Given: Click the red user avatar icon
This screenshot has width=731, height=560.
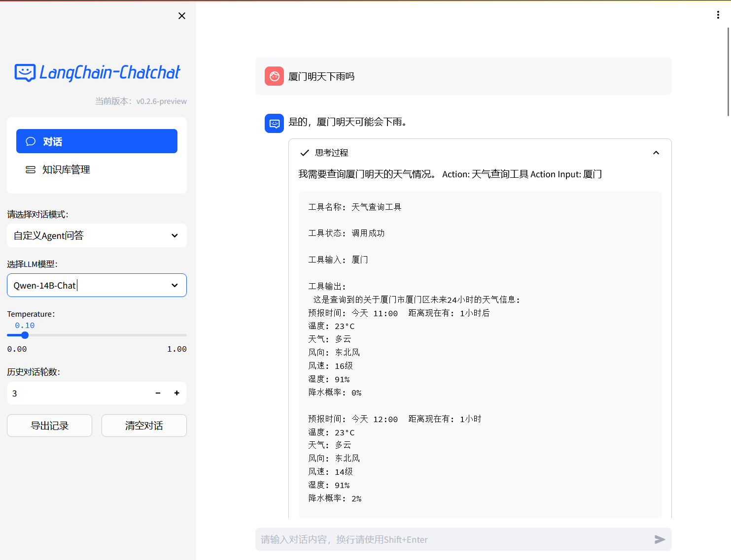Looking at the screenshot, I should [274, 76].
